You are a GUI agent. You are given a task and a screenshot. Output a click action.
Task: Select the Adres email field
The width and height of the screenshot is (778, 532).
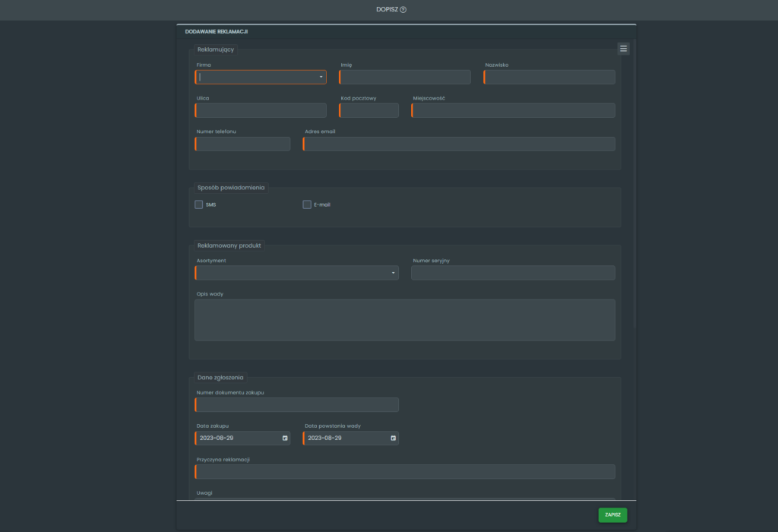(x=459, y=144)
